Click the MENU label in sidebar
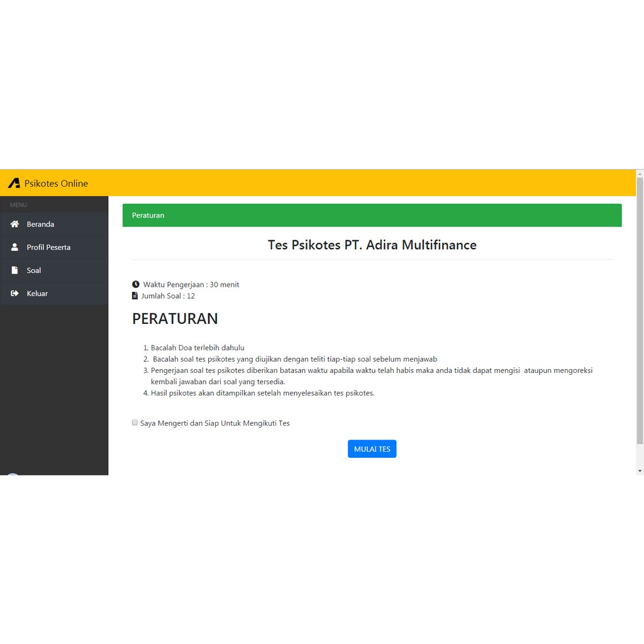Image resolution: width=644 pixels, height=644 pixels. coord(18,205)
